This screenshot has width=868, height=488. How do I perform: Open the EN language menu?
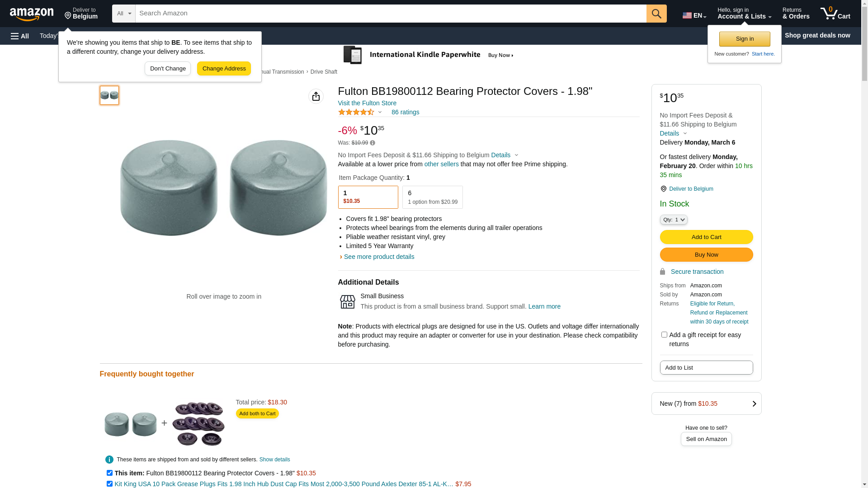pos(694,15)
